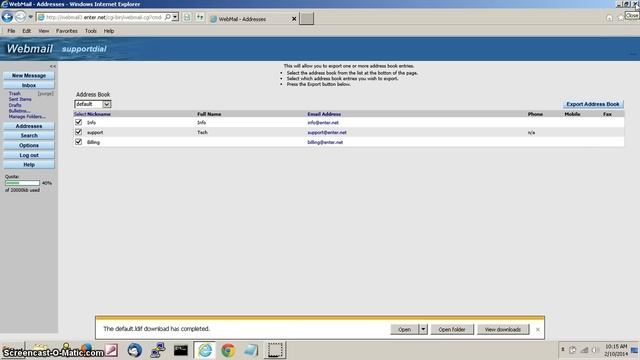Go to the Inbox
The height and width of the screenshot is (360, 640).
tap(29, 85)
